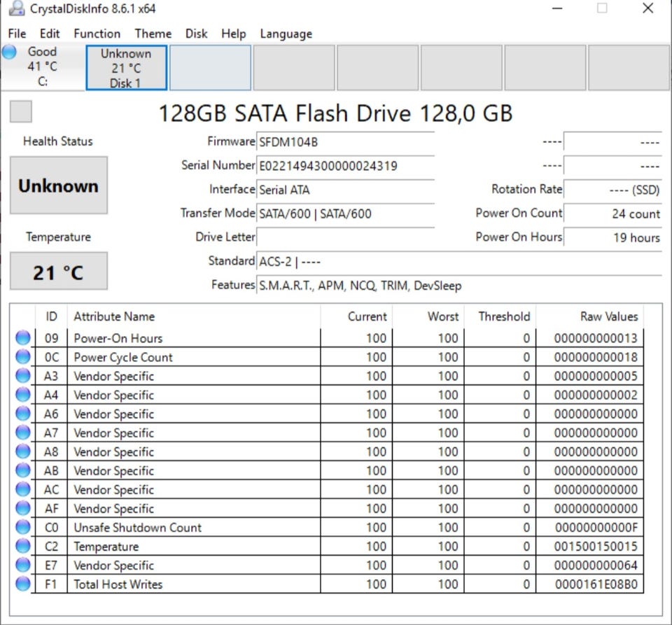Image resolution: width=672 pixels, height=625 pixels.
Task: Open the Theme menu
Action: (x=153, y=34)
